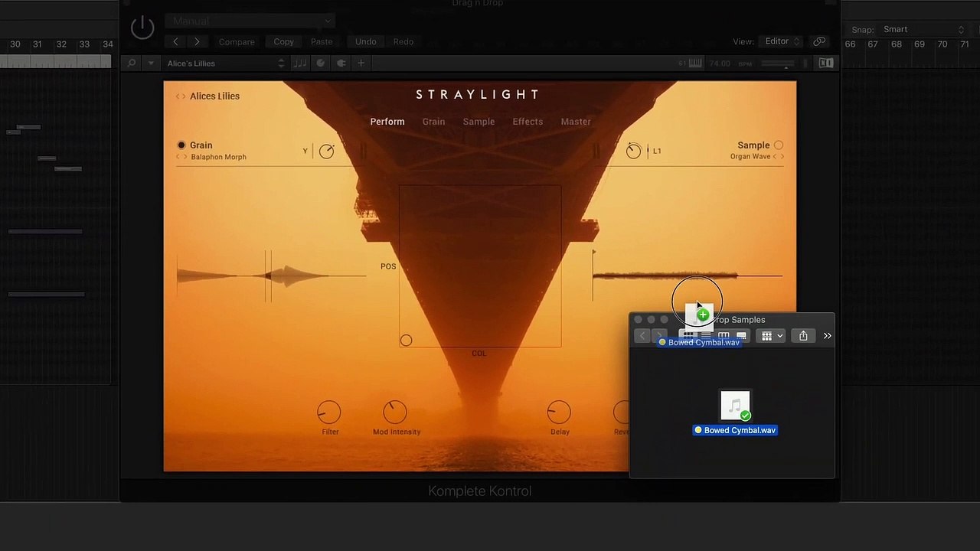Image resolution: width=980 pixels, height=551 pixels.
Task: Go to previous plugin setting arrow
Action: [176, 41]
